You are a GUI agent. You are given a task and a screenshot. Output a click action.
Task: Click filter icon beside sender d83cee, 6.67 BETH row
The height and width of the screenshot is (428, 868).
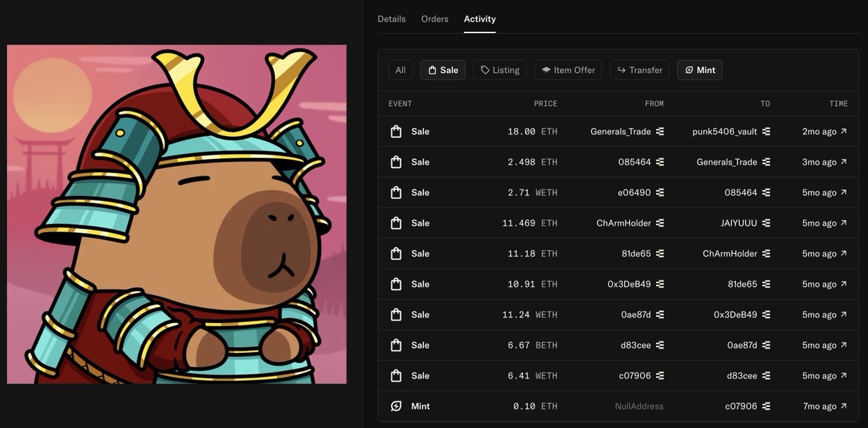[x=660, y=345]
